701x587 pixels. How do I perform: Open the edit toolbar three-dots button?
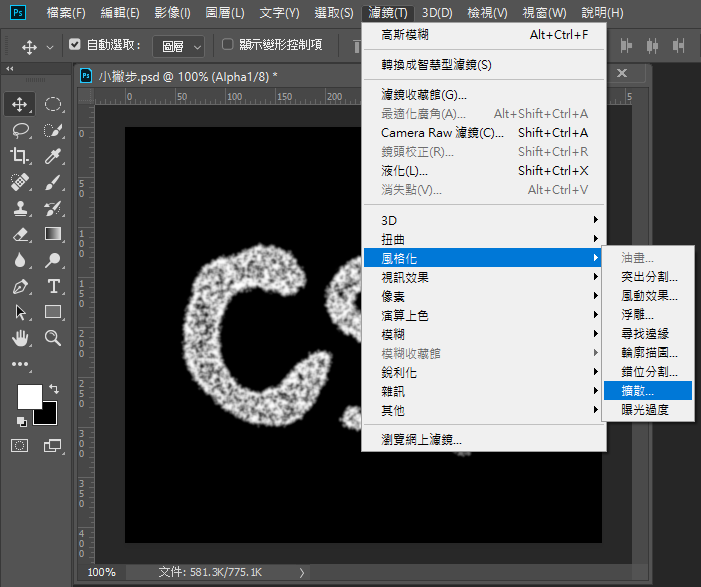[20, 364]
